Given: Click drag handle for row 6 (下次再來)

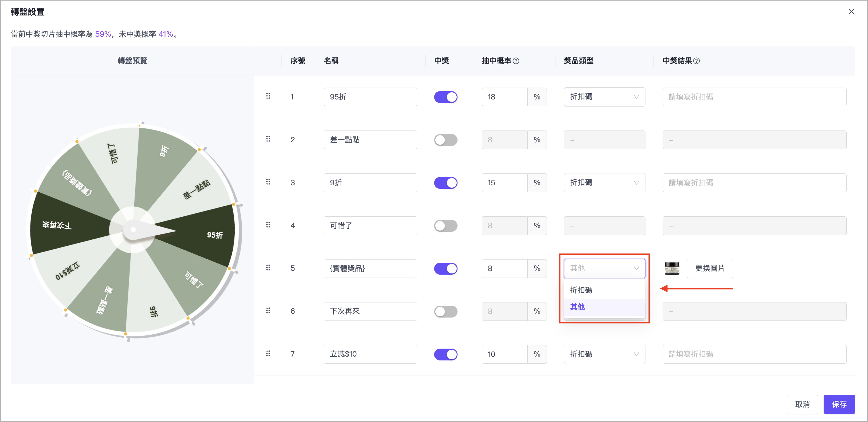Looking at the screenshot, I should point(268,310).
